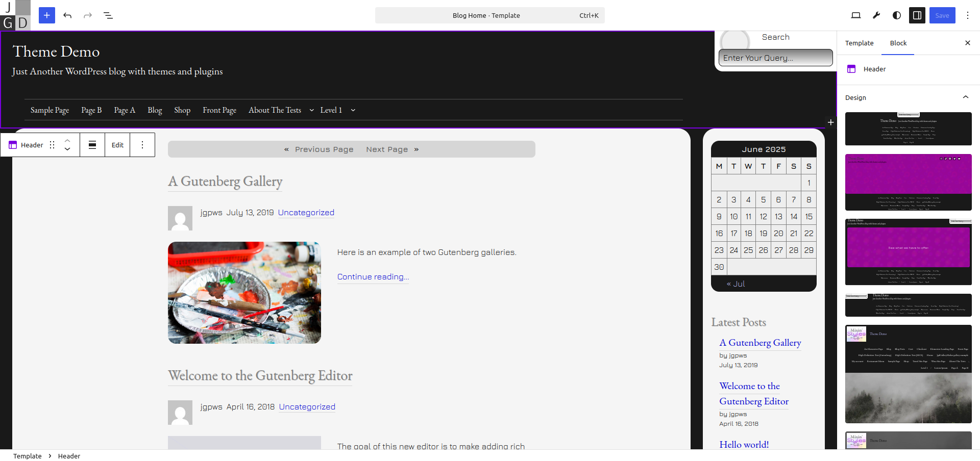980x461 pixels.
Task: Change Header block alignment in toolbar
Action: coord(92,145)
